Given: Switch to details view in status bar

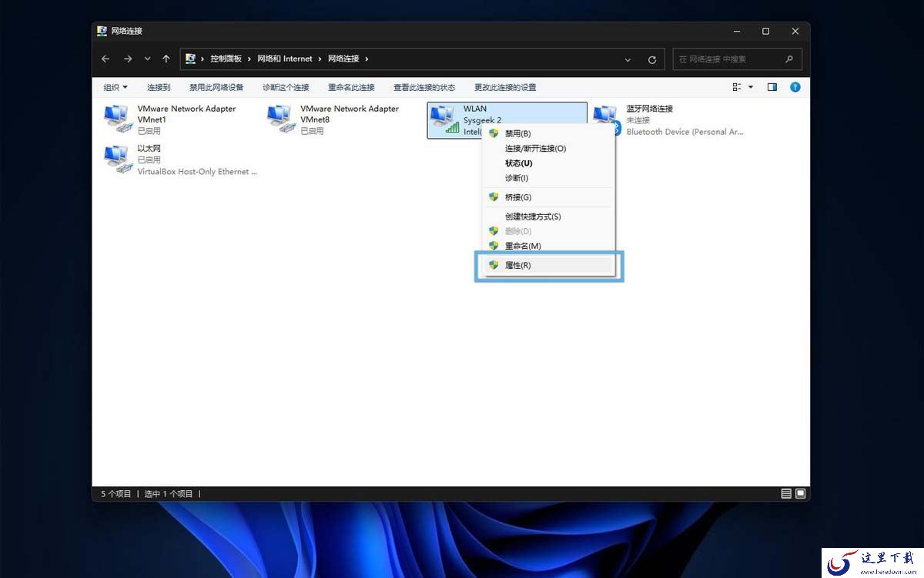Looking at the screenshot, I should (x=786, y=493).
